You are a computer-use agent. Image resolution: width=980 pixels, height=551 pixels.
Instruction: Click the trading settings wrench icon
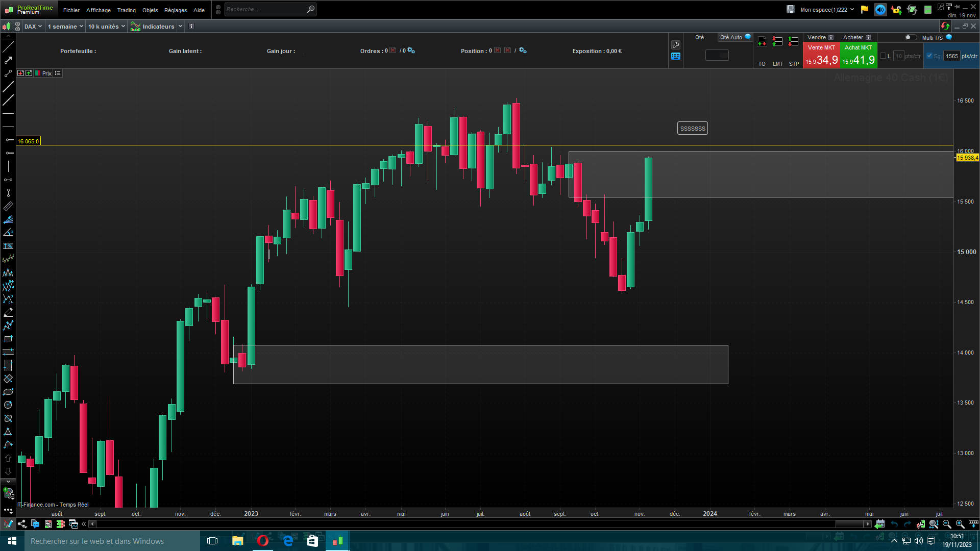tap(676, 45)
